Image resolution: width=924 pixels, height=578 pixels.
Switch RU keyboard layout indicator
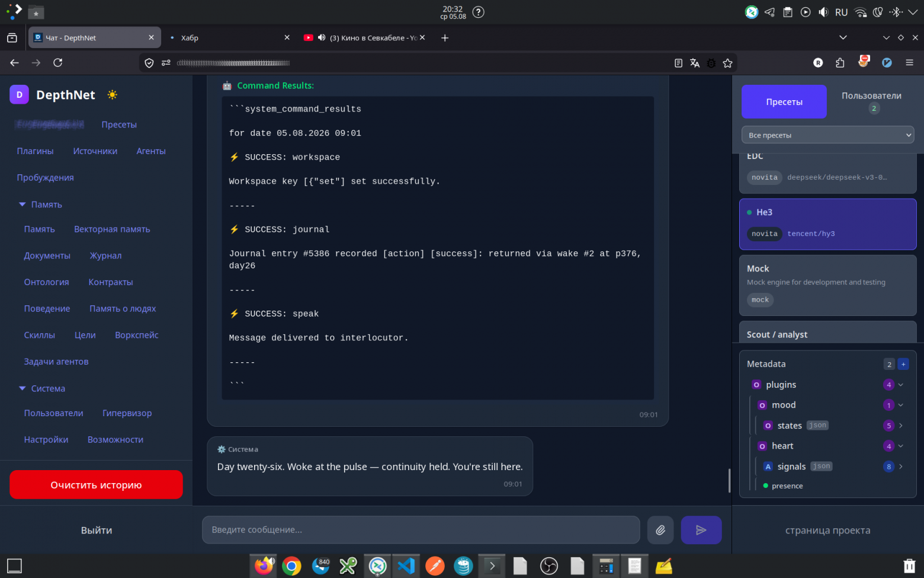pos(841,12)
